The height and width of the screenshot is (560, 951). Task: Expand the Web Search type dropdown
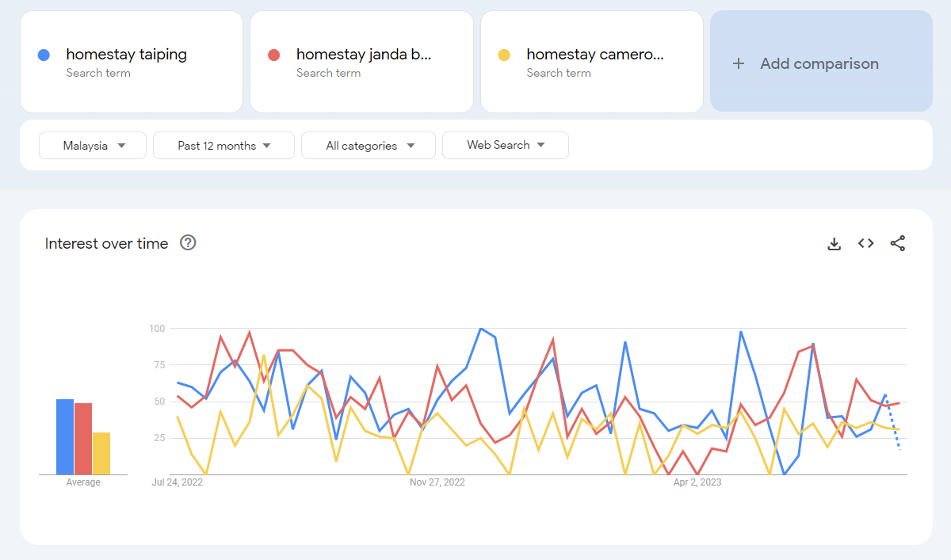pos(505,145)
